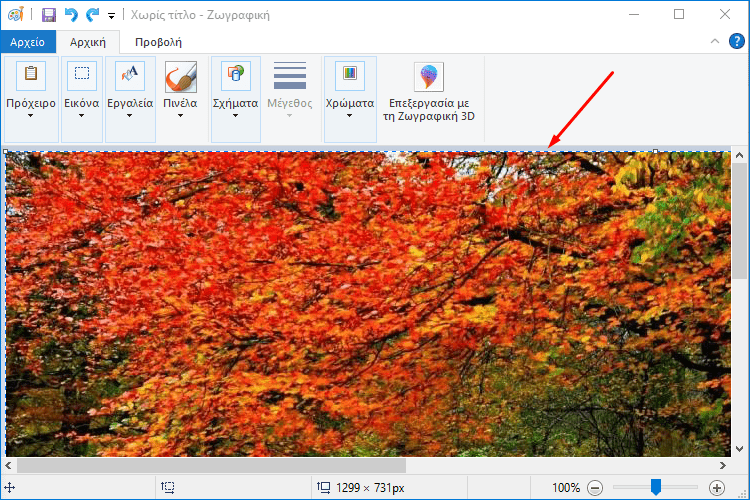Click the Πρόχειρο clipboard icon
This screenshot has height=500, width=750.
pyautogui.click(x=31, y=76)
